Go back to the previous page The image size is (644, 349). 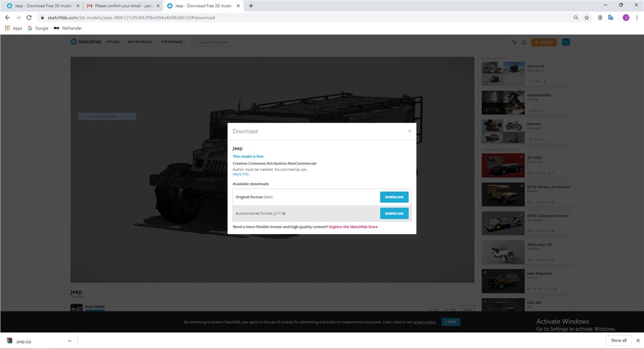[x=8, y=18]
